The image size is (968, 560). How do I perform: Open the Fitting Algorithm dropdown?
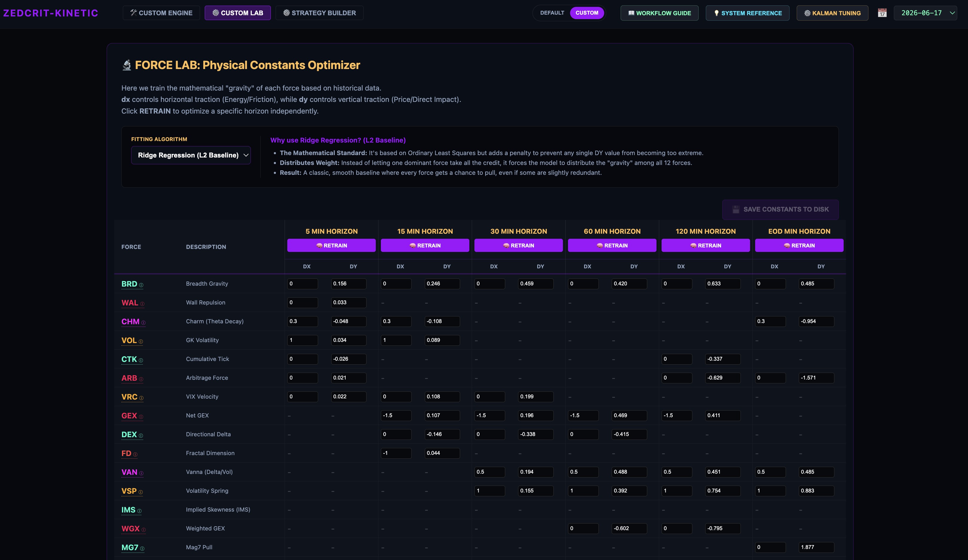191,155
